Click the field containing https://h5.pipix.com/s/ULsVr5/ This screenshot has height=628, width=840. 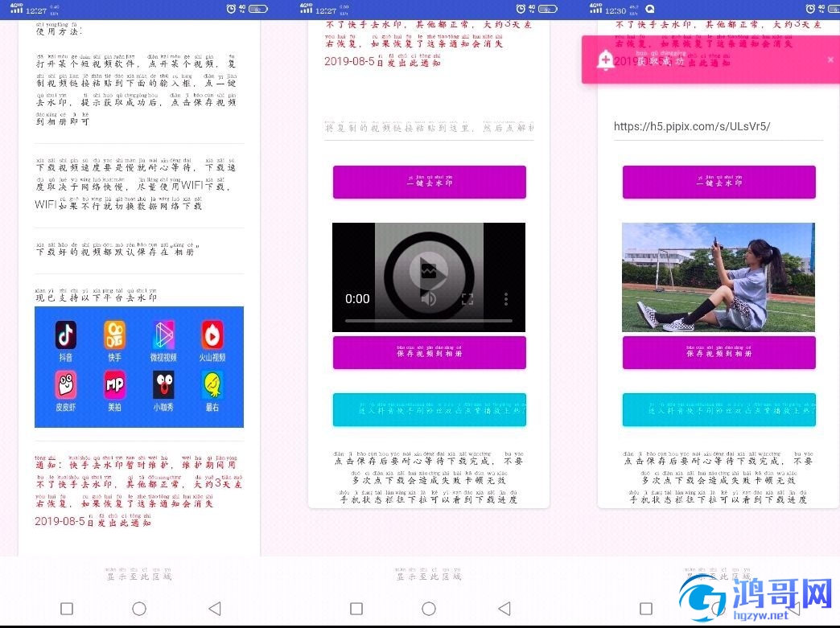tap(719, 127)
